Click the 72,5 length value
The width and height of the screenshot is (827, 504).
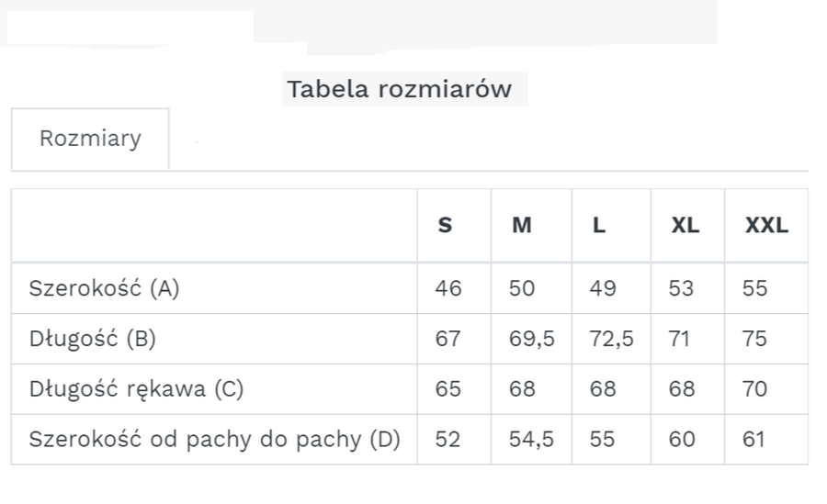[611, 339]
